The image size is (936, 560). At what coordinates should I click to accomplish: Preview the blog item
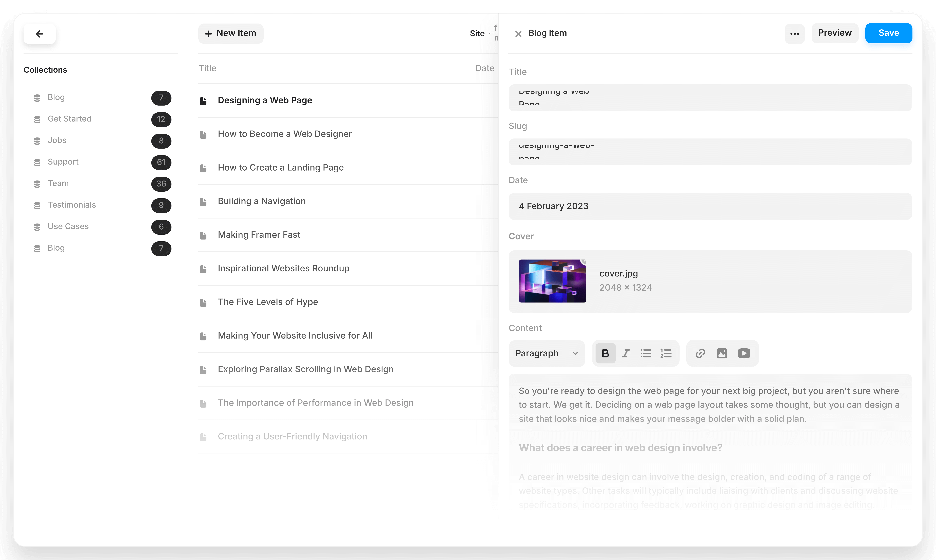pyautogui.click(x=835, y=33)
